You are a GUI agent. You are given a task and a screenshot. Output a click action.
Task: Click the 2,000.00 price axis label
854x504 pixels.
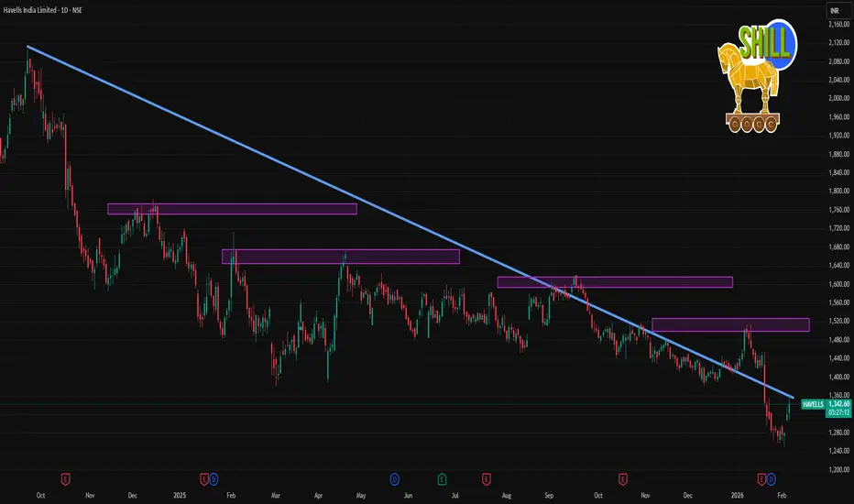coord(838,98)
